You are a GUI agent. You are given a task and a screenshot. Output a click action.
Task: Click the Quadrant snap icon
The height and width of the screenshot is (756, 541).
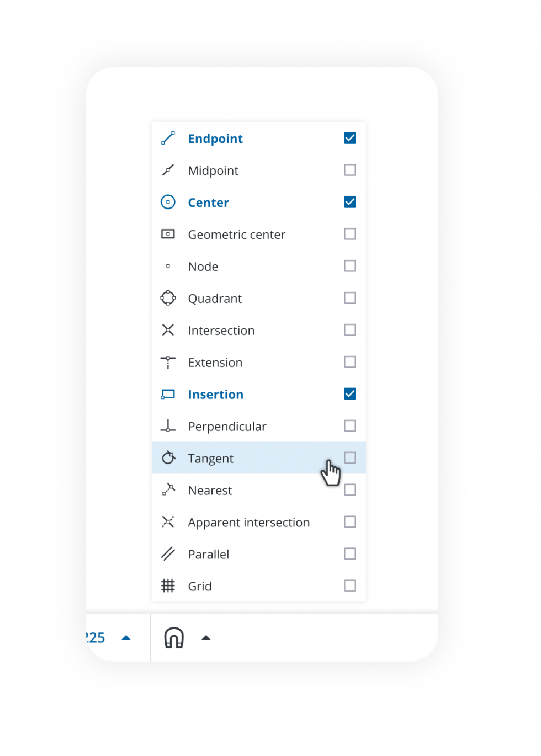168,298
